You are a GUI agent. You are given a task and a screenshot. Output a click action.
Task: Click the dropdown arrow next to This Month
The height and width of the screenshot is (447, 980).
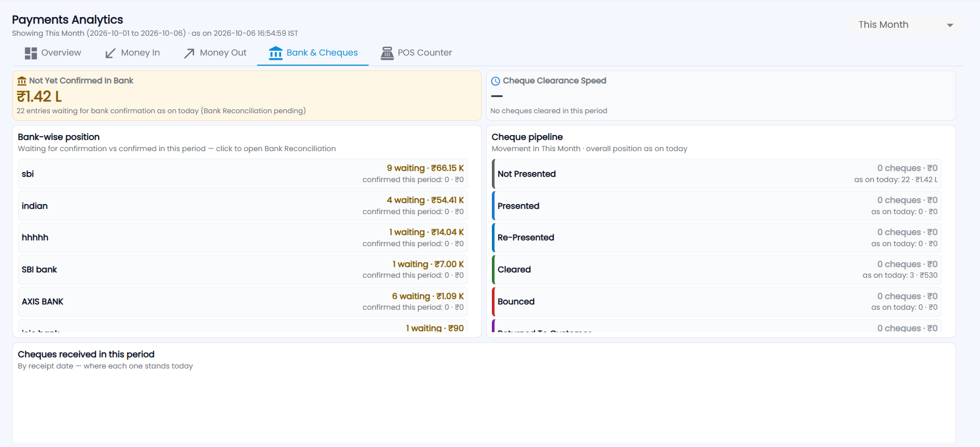point(950,25)
